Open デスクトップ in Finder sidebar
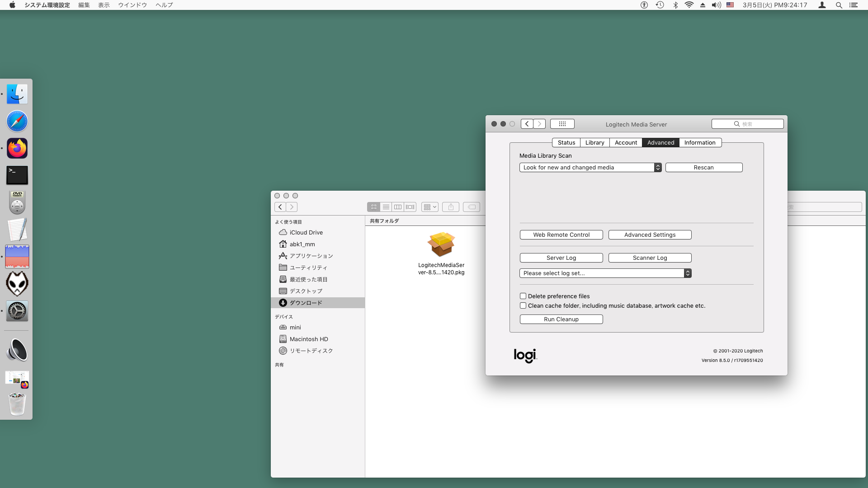This screenshot has width=868, height=488. click(318, 291)
